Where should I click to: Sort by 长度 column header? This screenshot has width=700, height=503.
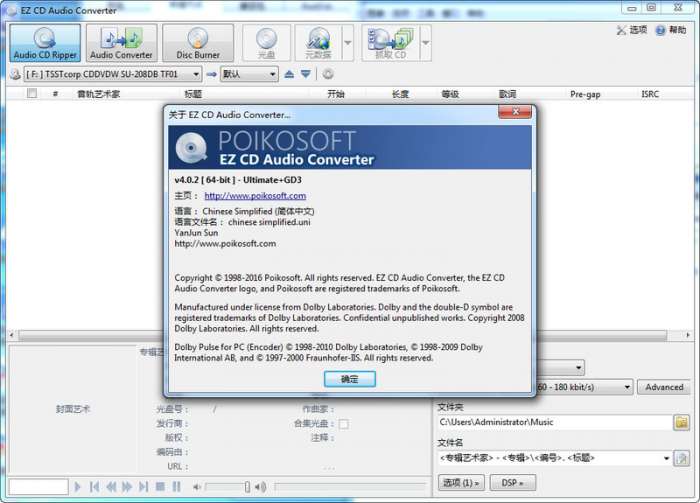(x=400, y=94)
